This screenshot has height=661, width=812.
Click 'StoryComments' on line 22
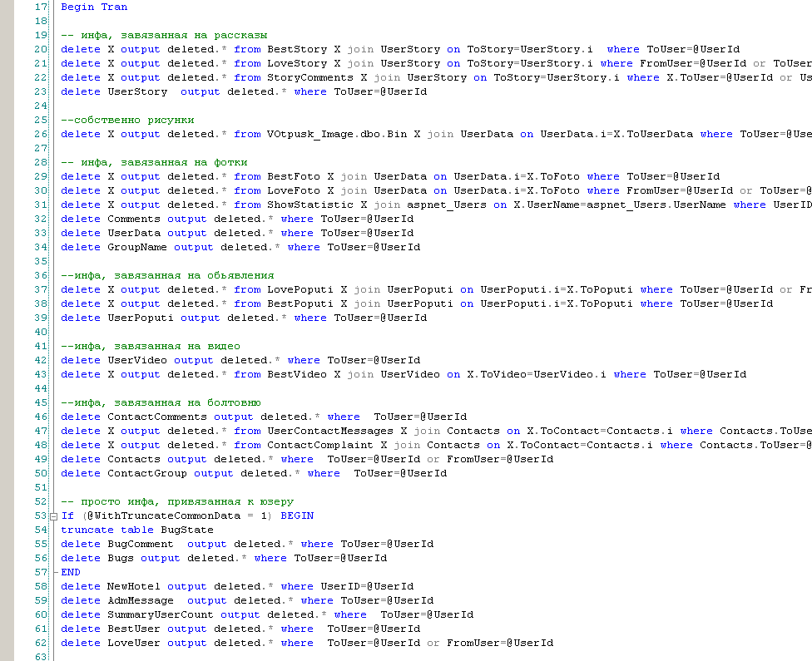[310, 77]
